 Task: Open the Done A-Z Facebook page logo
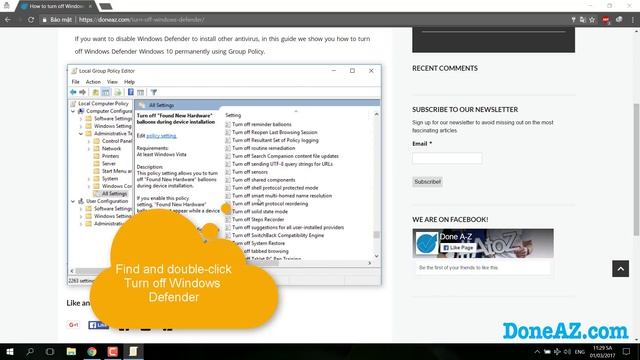(426, 243)
